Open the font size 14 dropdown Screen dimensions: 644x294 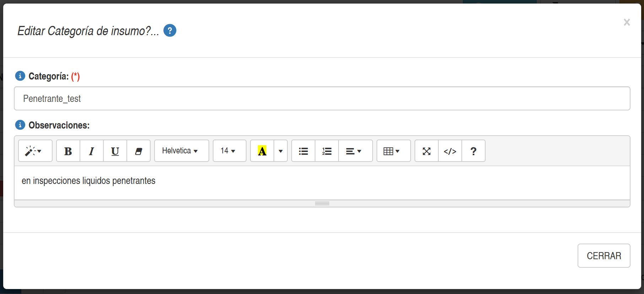point(229,151)
